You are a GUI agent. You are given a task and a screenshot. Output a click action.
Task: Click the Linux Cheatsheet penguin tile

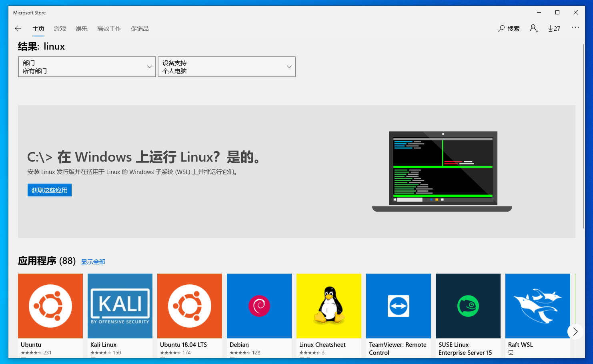point(329,306)
